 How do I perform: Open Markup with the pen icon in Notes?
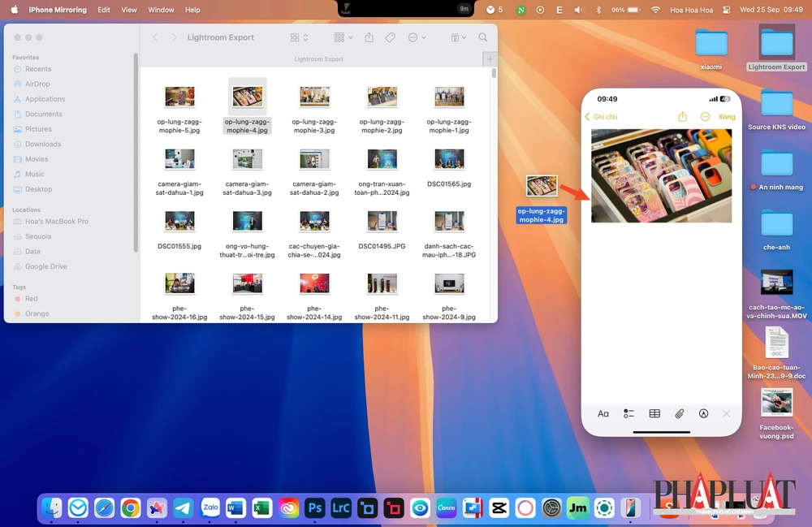(x=703, y=413)
